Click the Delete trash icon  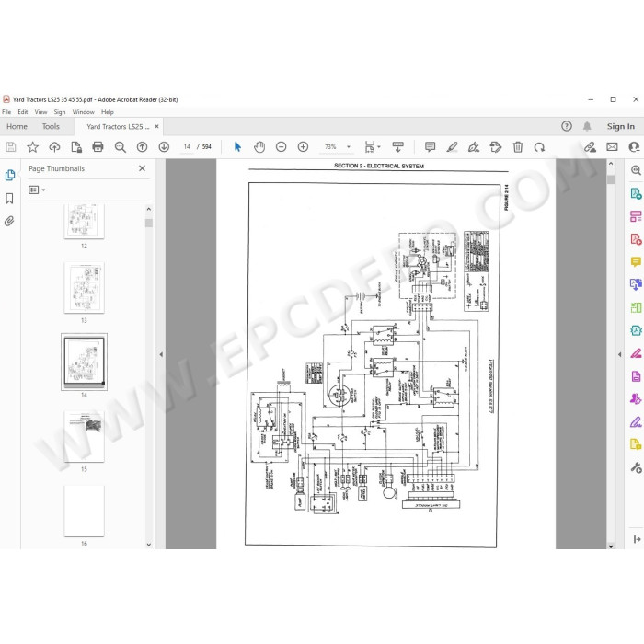pyautogui.click(x=518, y=146)
